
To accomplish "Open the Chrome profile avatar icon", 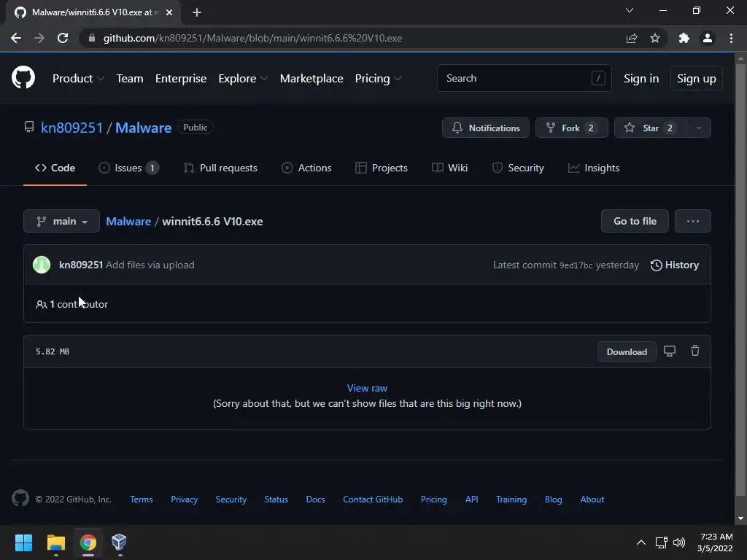I will tap(708, 38).
